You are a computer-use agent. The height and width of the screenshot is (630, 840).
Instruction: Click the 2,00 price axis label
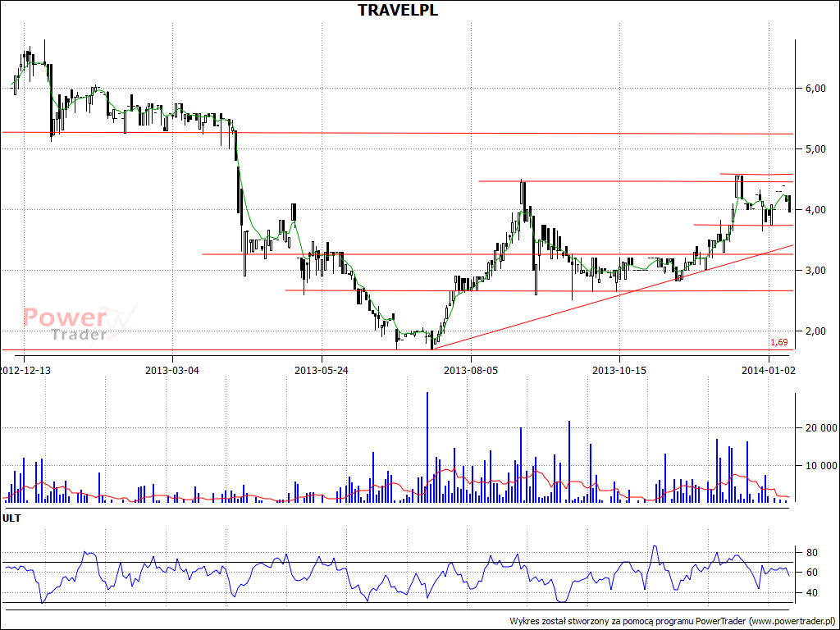pos(815,331)
